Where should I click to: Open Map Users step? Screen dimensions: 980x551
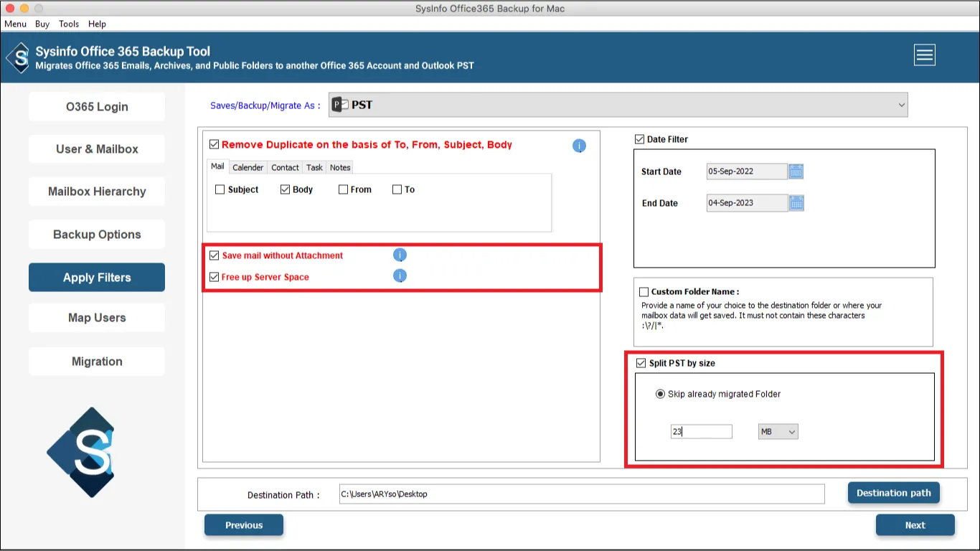point(97,318)
